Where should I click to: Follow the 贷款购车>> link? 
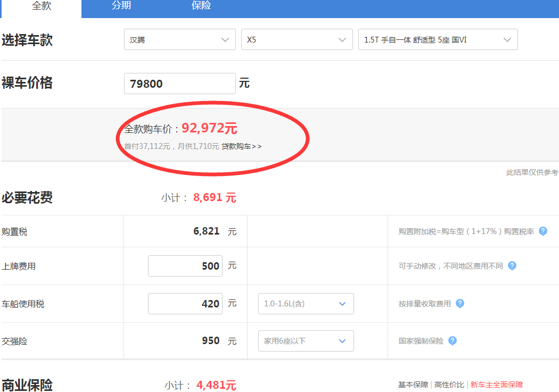[241, 146]
